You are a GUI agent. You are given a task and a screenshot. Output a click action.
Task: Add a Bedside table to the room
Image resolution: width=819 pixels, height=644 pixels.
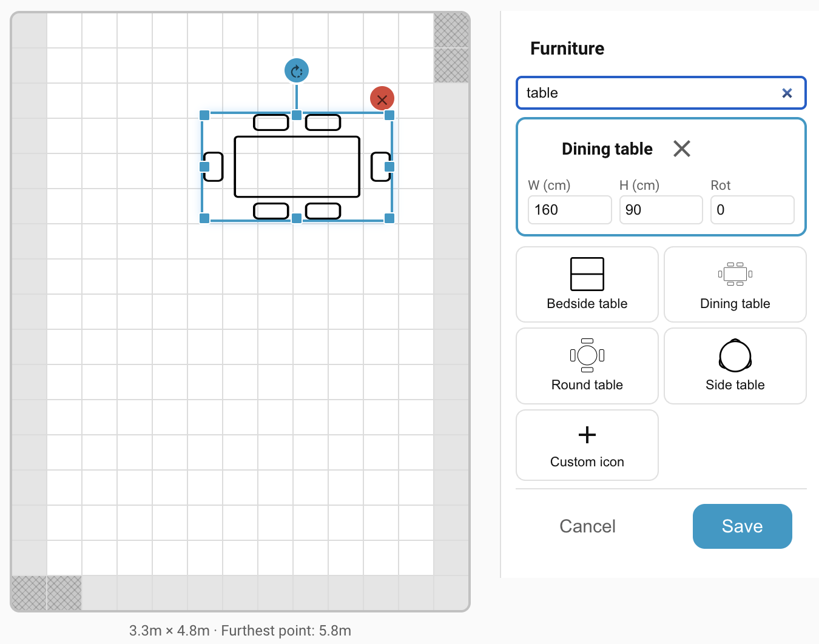click(x=587, y=284)
